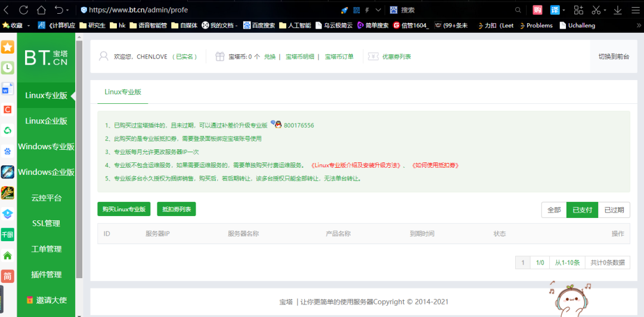Open SSL管理 in the sidebar
Image resolution: width=644 pixels, height=317 pixels.
[46, 223]
